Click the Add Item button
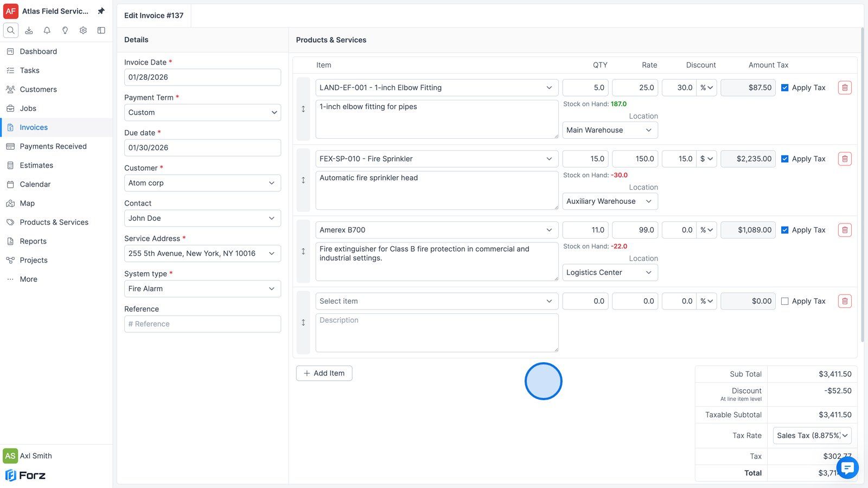The height and width of the screenshot is (488, 868). (324, 373)
